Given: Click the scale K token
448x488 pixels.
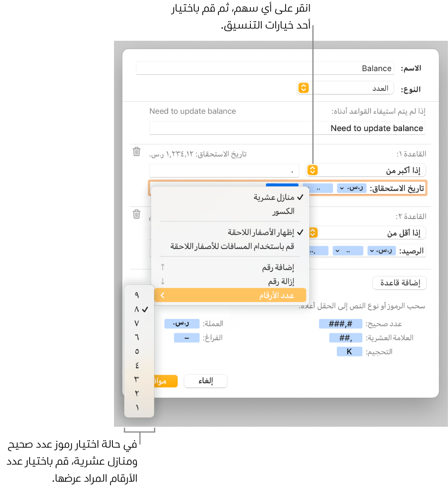Looking at the screenshot, I should pos(349,352).
